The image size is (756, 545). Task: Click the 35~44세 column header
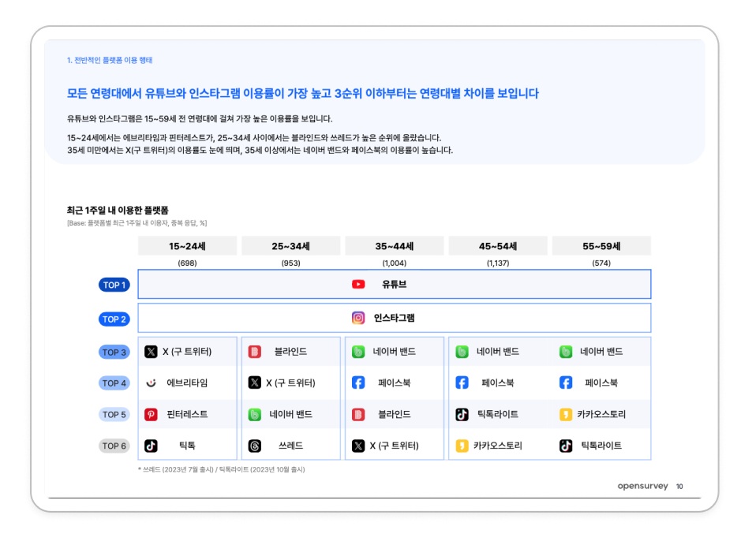click(x=395, y=246)
